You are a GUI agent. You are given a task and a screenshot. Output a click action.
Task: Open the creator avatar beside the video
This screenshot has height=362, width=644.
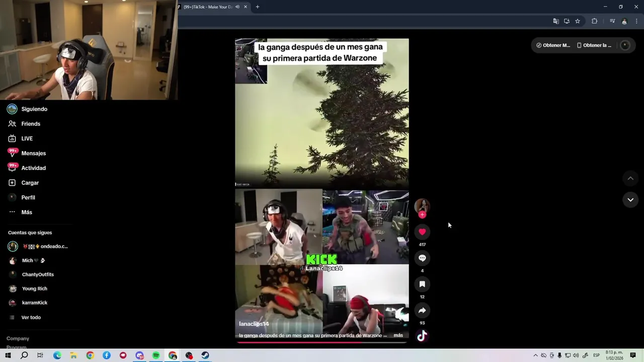click(x=422, y=206)
